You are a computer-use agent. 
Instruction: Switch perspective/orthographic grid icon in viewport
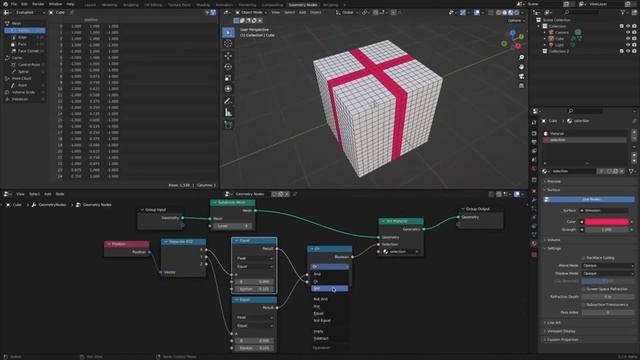click(521, 86)
